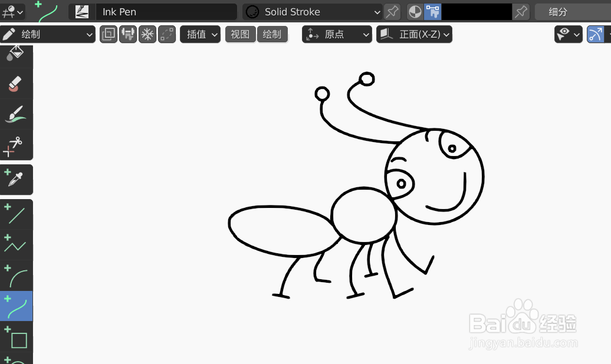Viewport: 611px width, 364px height.
Task: Select the Fill bucket tool
Action: tap(16, 54)
